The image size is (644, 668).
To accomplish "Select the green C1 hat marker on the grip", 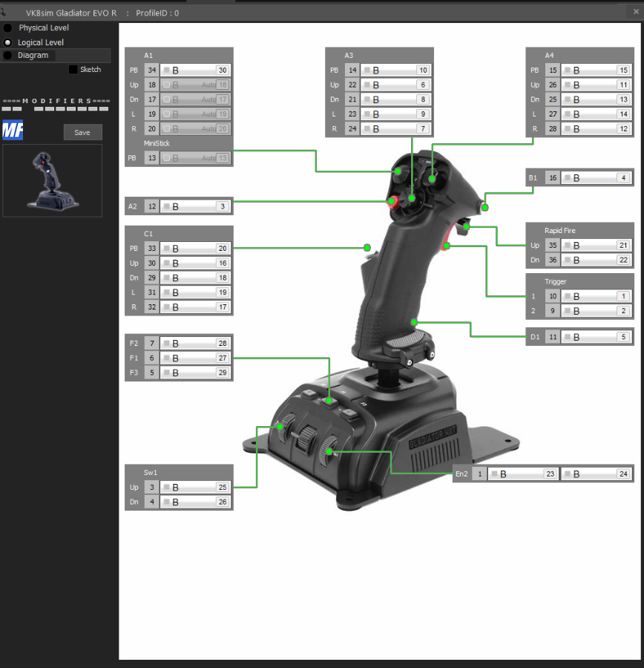I will tap(367, 247).
